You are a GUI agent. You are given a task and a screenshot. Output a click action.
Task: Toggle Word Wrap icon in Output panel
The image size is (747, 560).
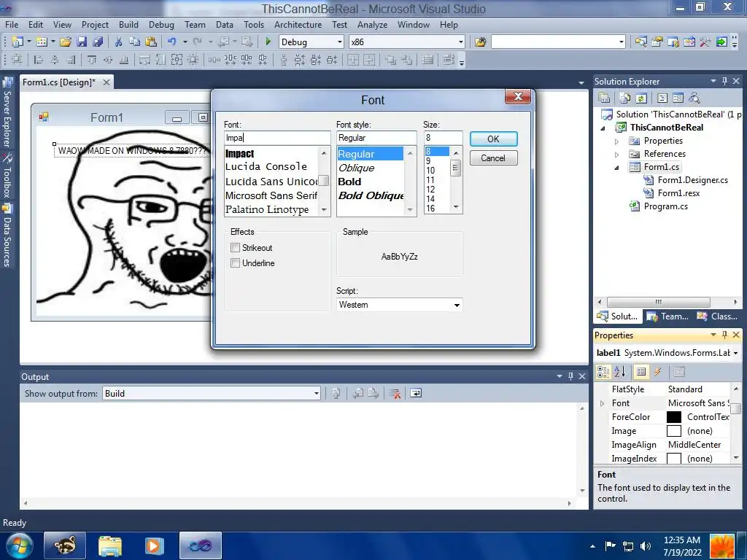click(x=416, y=393)
